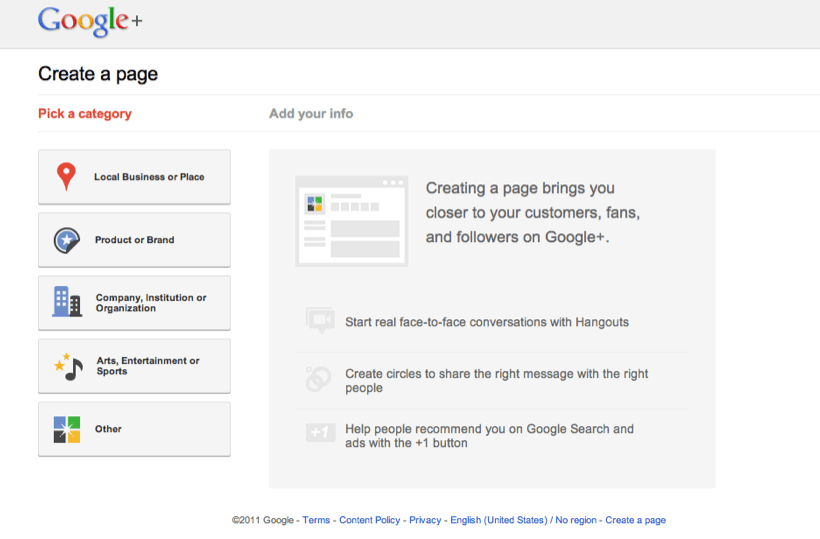Switch to the Pick a category step
Image resolution: width=820 pixels, height=539 pixels.
tap(85, 114)
